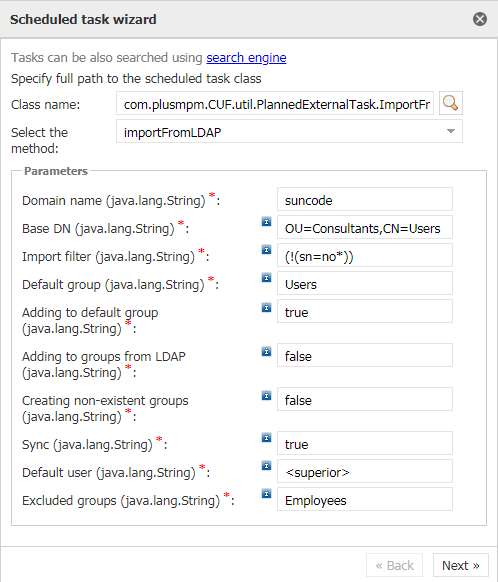The image size is (498, 582).
Task: Click the magnifier icon beside Class name
Action: (451, 103)
